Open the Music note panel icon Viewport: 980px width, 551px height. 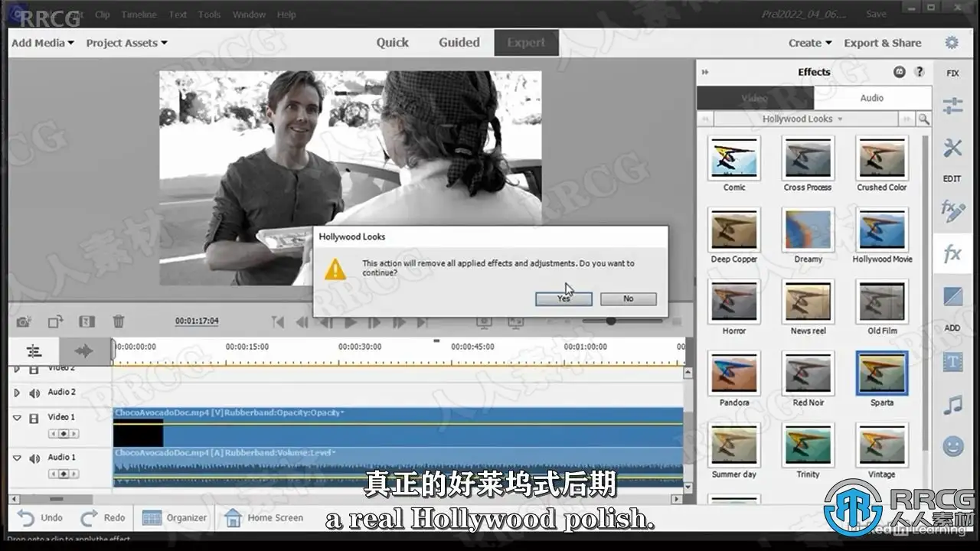[952, 405]
